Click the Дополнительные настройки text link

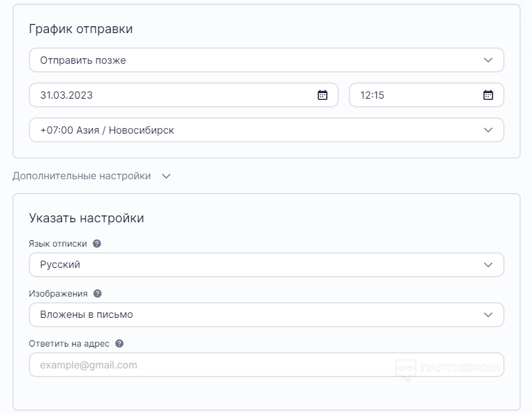(81, 176)
